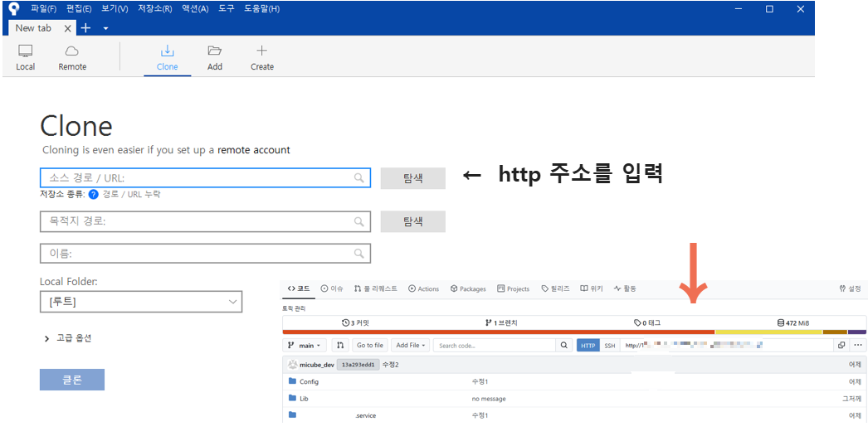Open the main branch dropdown
Viewport: 868px width, 441px height.
coord(305,346)
